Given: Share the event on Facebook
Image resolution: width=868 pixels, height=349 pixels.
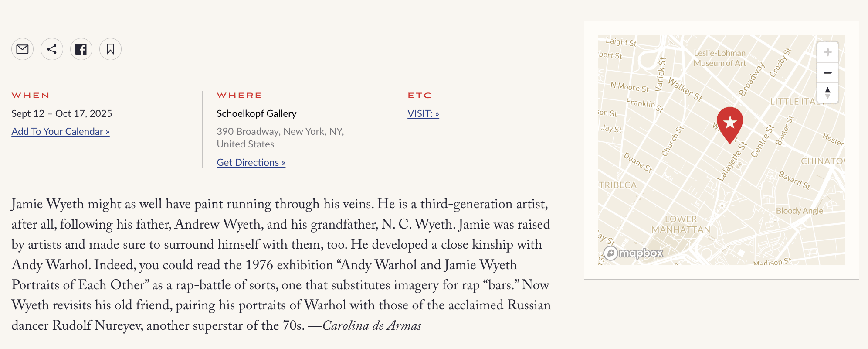Looking at the screenshot, I should [81, 49].
